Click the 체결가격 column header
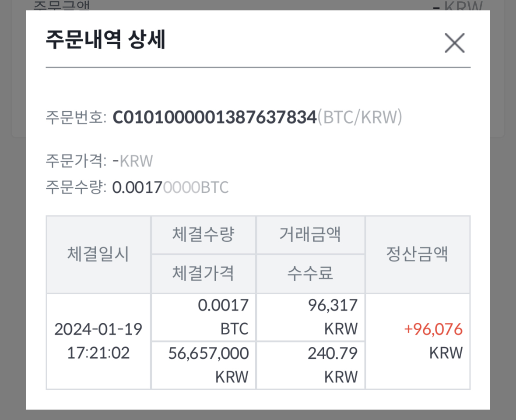 [x=204, y=273]
